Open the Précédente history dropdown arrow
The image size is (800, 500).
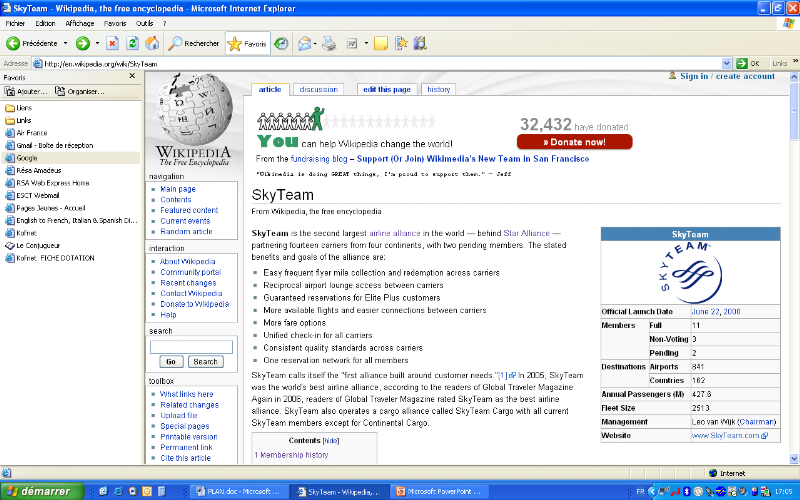tap(65, 43)
